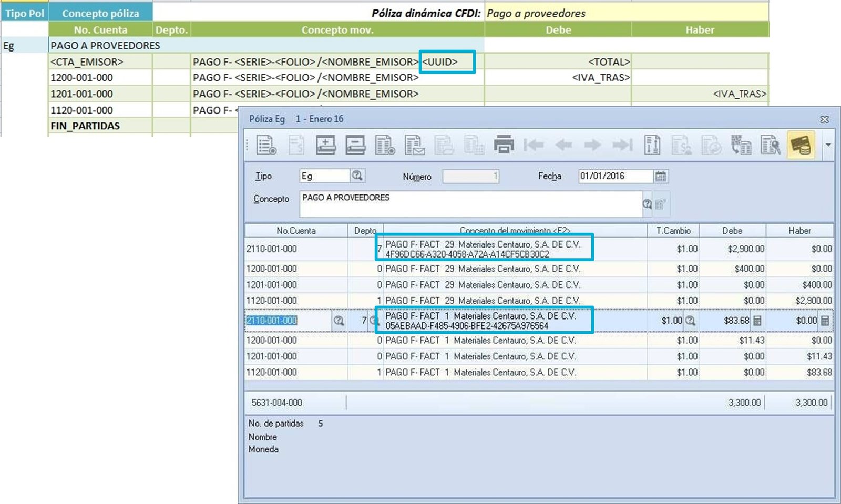Open the calculator in the Debe cell
The width and height of the screenshot is (841, 504).
[x=757, y=321]
